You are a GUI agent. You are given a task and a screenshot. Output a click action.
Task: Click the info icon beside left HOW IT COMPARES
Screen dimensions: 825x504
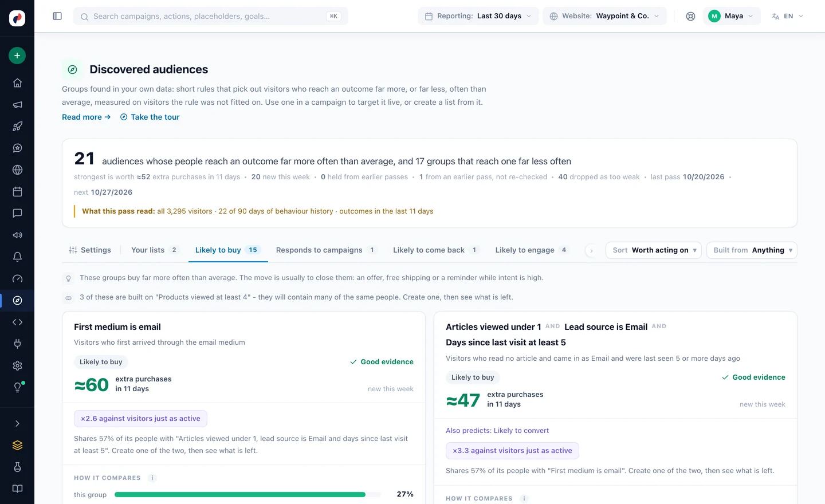coord(152,478)
